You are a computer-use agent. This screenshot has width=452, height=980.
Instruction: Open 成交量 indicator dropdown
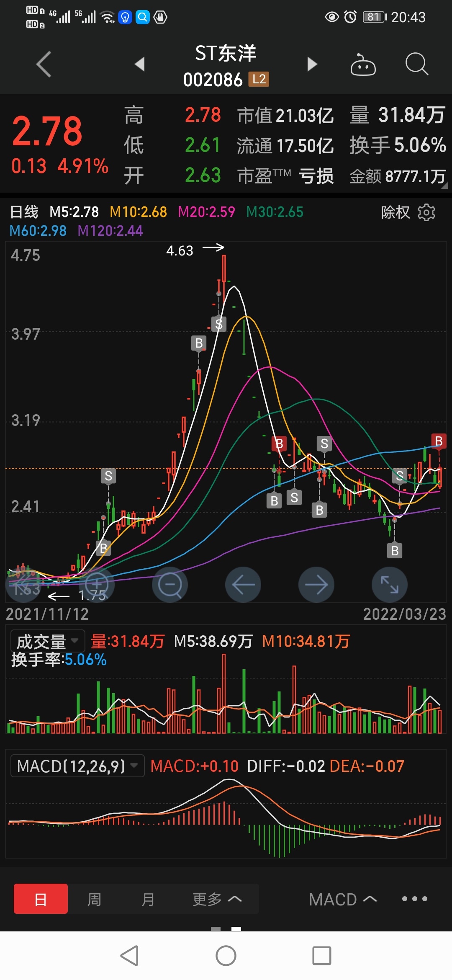(48, 641)
